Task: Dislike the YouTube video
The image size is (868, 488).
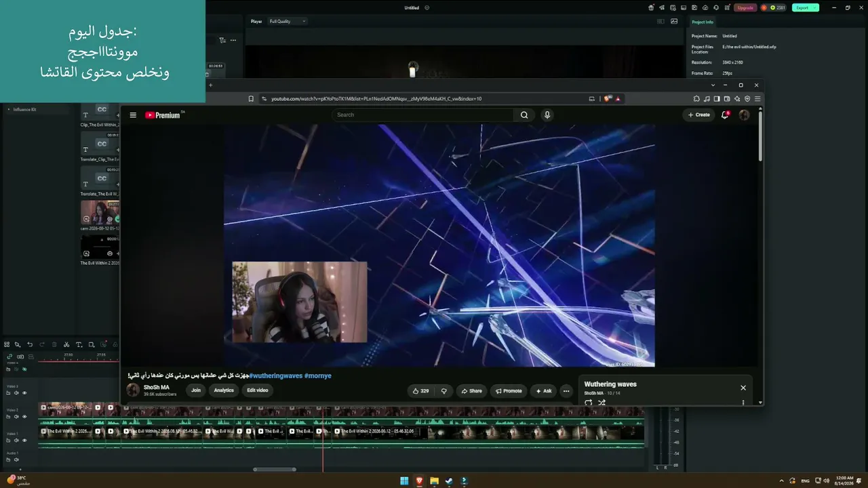Action: 444,390
